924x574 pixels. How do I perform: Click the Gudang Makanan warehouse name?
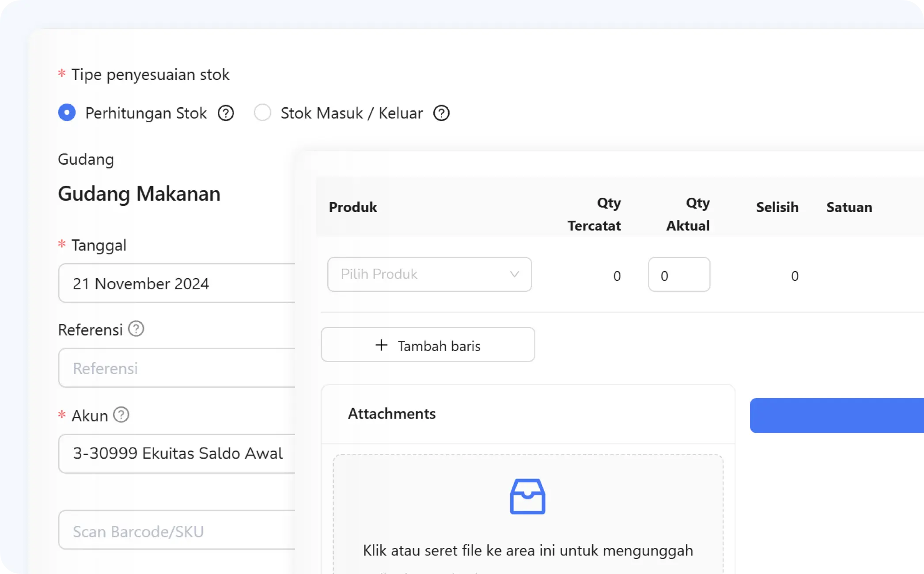139,193
